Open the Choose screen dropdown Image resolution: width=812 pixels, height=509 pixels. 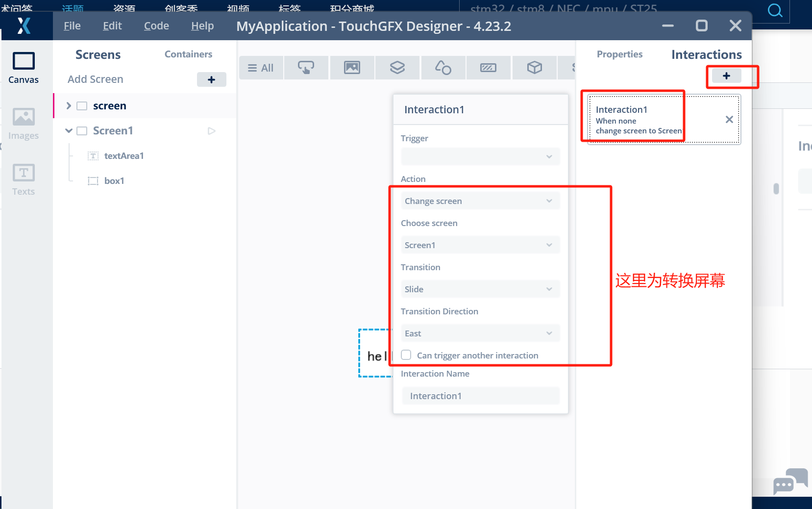[x=480, y=245]
